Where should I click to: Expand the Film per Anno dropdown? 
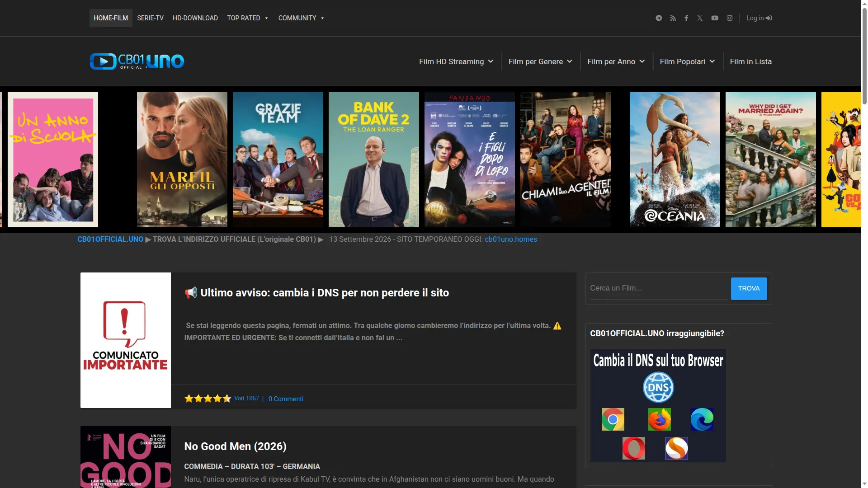(616, 61)
